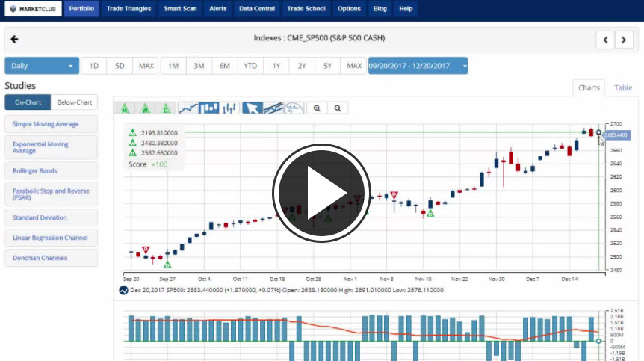Add Simple Moving Average study
The height and width of the screenshot is (361, 644).
coord(51,124)
